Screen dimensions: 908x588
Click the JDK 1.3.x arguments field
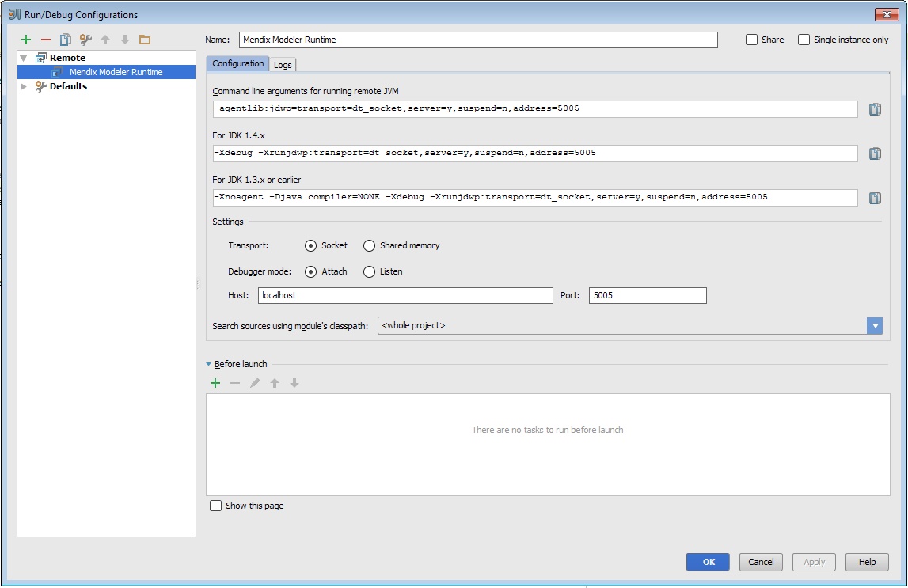click(x=535, y=198)
